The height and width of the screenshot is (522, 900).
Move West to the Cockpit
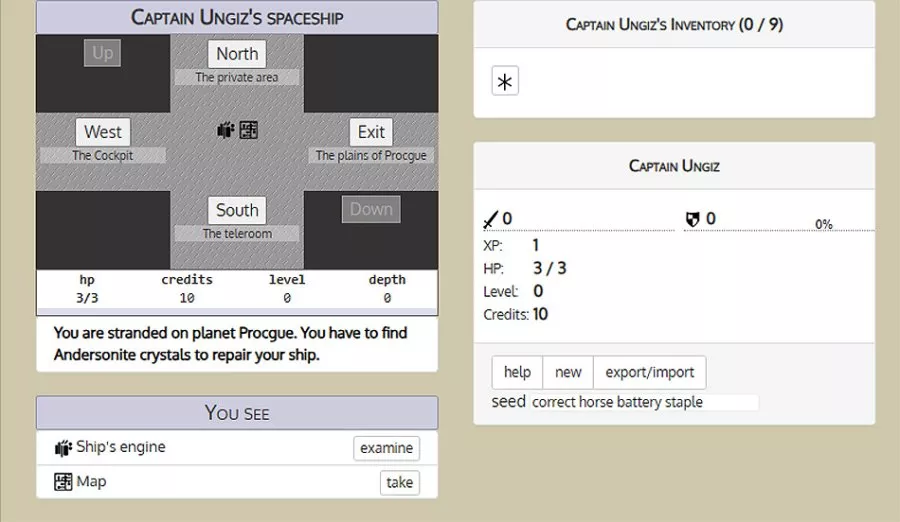pos(103,132)
